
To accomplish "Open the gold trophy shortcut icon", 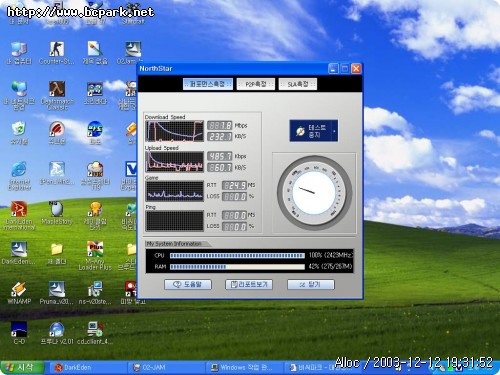I will coord(95,216).
